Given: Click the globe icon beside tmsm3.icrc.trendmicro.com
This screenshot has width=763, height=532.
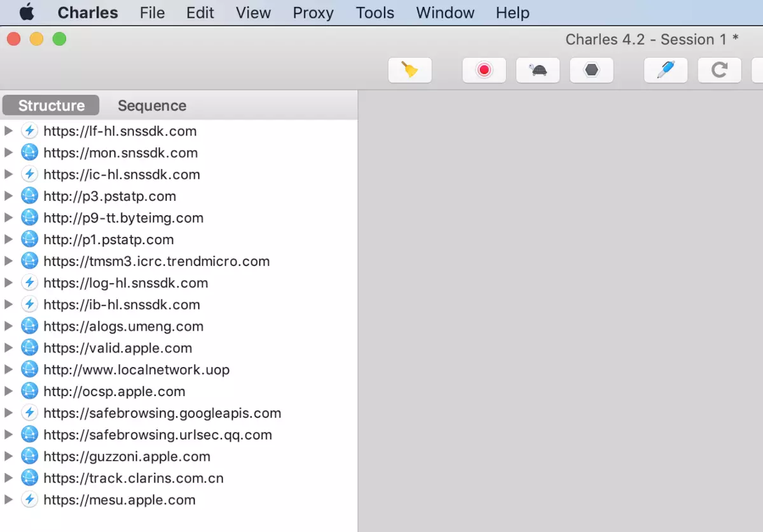Looking at the screenshot, I should [29, 261].
